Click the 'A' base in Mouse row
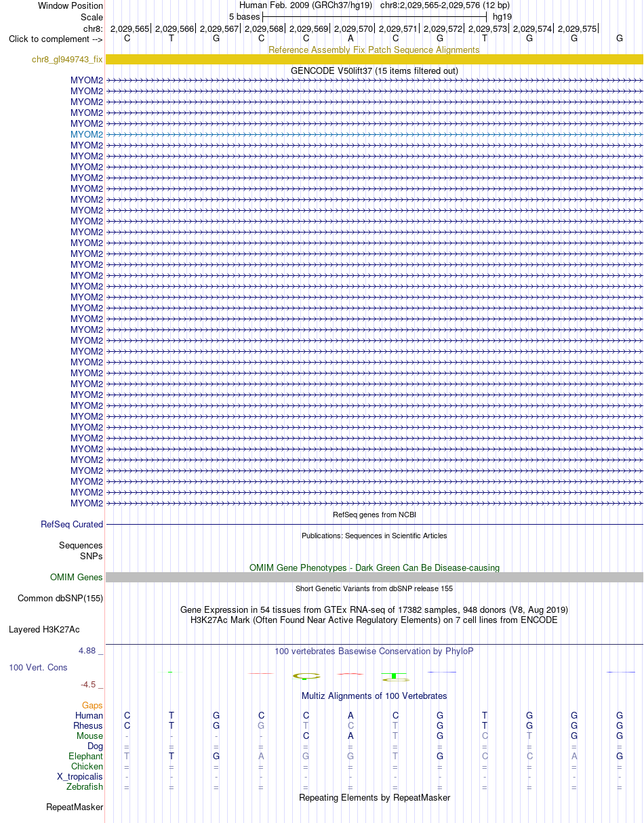 [x=350, y=736]
